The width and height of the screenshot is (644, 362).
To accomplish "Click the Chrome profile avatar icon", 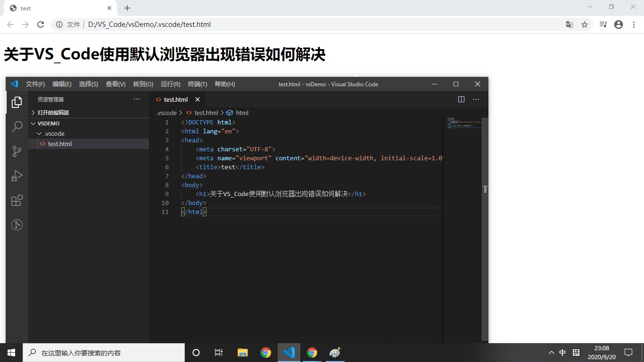I will (618, 24).
